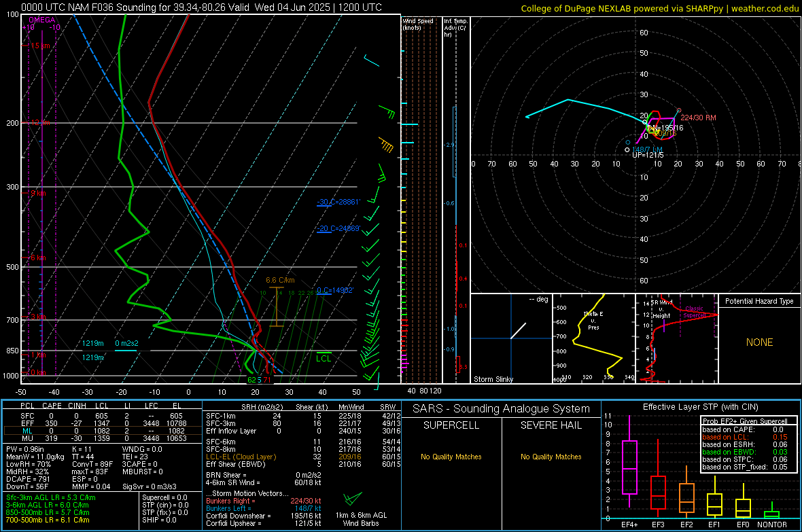Click the Supercell = 0.0 value

click(x=164, y=498)
